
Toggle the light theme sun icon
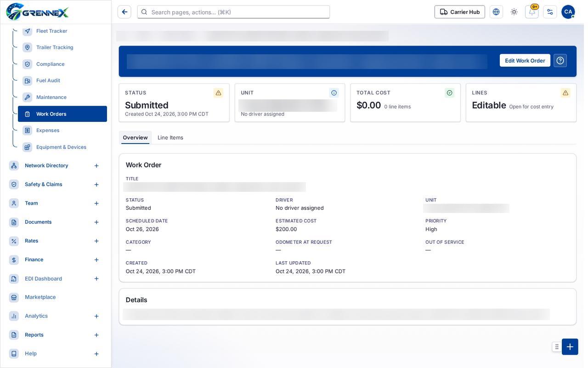[514, 12]
